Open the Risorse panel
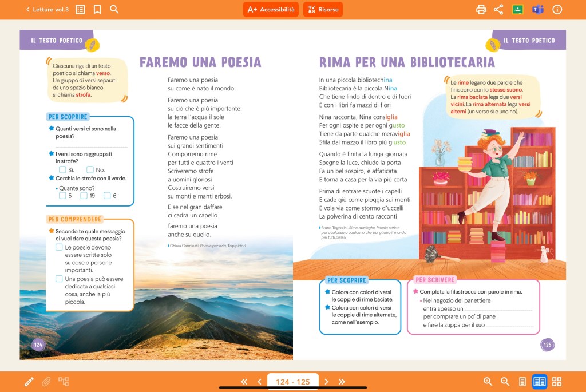 (323, 9)
